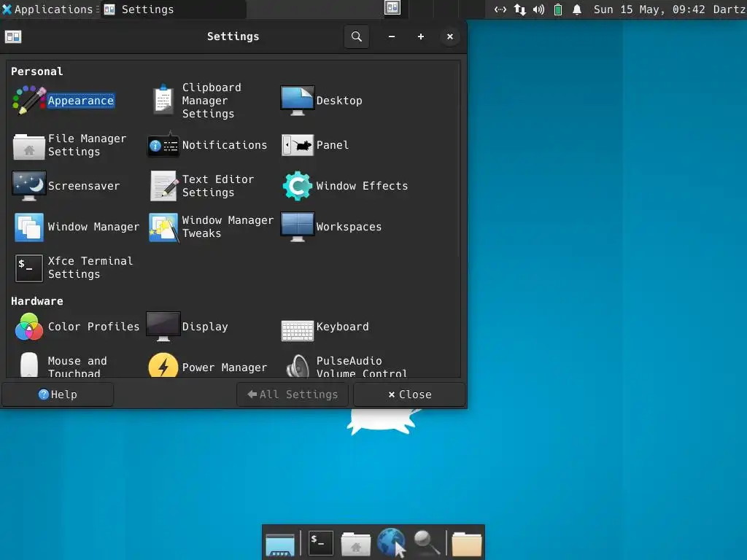Click the search button in Settings header
The width and height of the screenshot is (747, 560).
[x=356, y=36]
